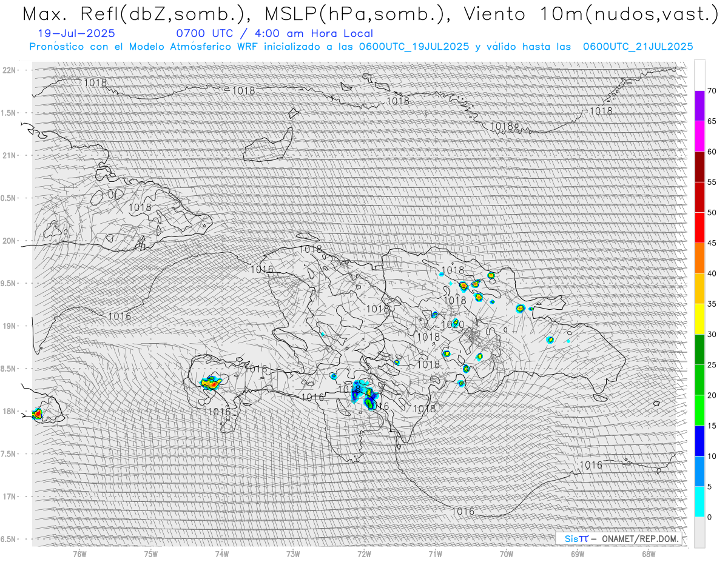
Task: Select the date label 19-Jul-2025
Action: coord(76,33)
